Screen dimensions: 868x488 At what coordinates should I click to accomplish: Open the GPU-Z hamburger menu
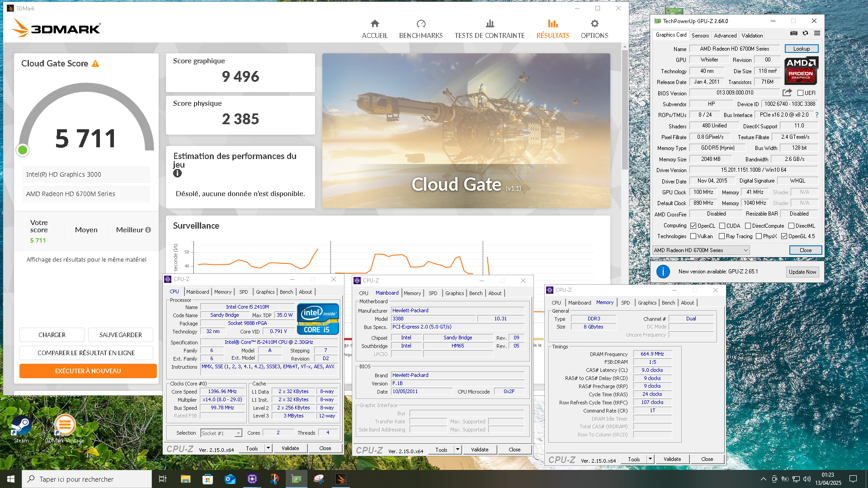(817, 33)
